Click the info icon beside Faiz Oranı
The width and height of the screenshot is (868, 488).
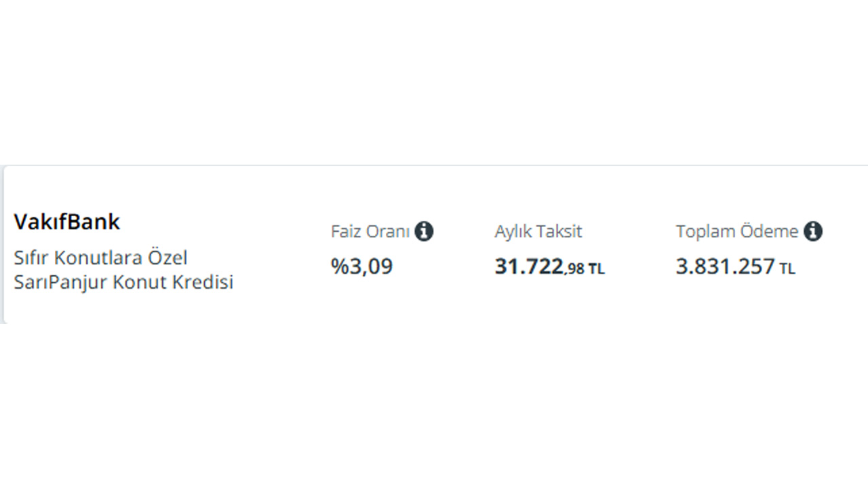click(x=424, y=231)
